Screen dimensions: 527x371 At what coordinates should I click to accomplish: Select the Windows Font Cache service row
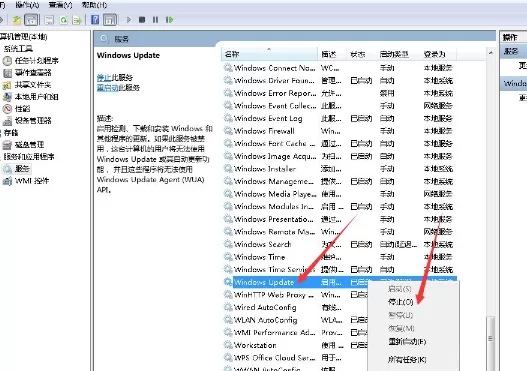pos(339,143)
